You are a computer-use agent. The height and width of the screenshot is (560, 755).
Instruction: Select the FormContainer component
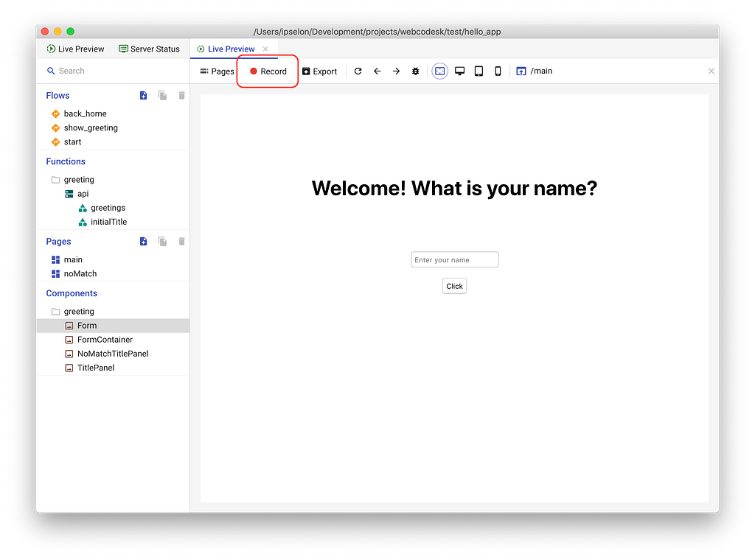113,340
